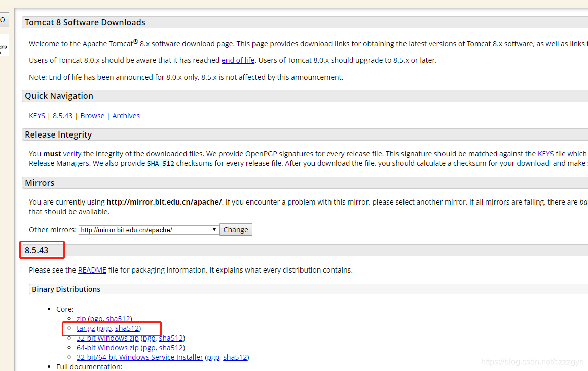Open KEYS link in Release Integrity paragraph
588x371 pixels.
(x=545, y=154)
